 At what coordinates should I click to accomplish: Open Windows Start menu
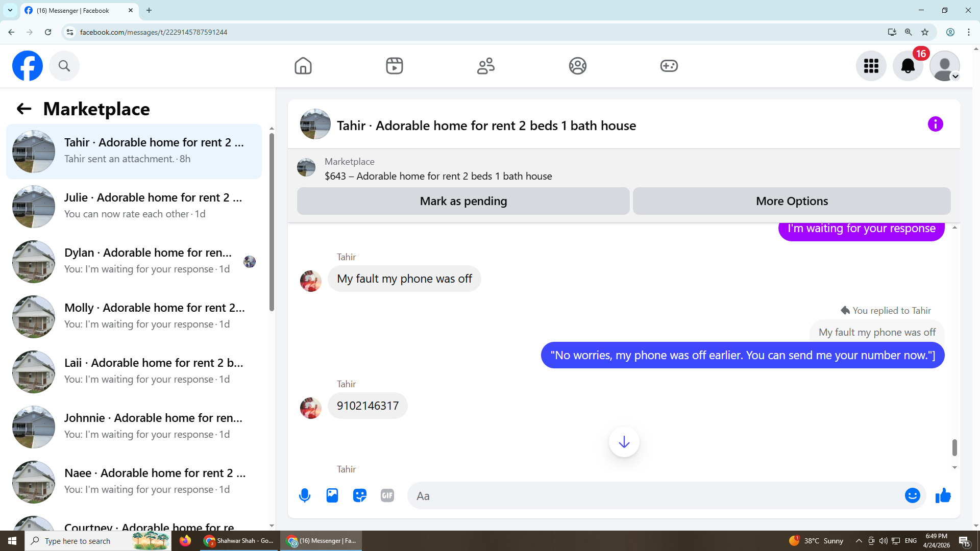tap(12, 541)
